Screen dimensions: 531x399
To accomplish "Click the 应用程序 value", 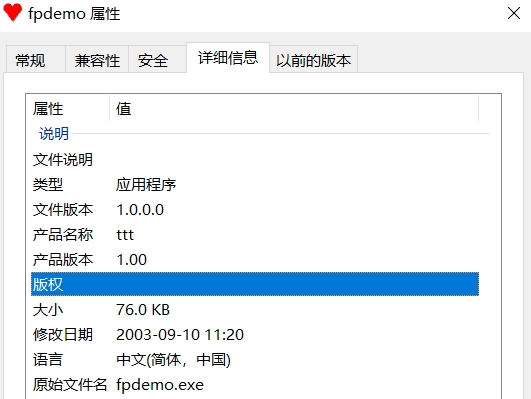I will click(x=146, y=185).
